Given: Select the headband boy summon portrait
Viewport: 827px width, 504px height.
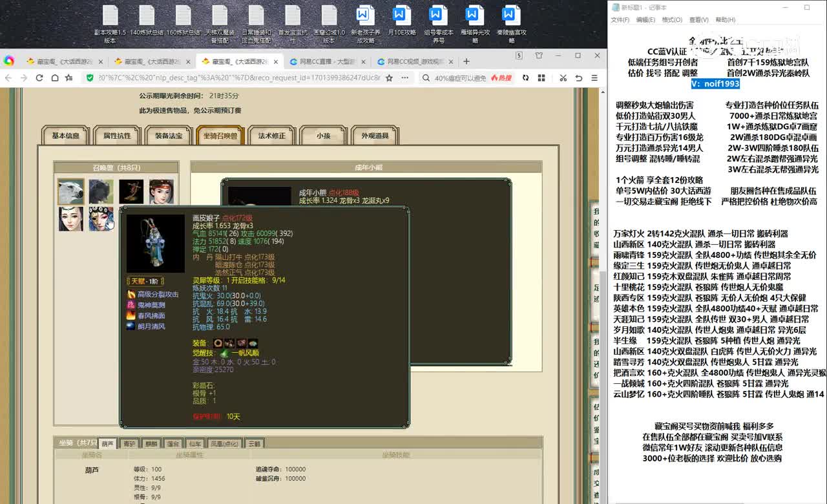Looking at the screenshot, I should [161, 192].
